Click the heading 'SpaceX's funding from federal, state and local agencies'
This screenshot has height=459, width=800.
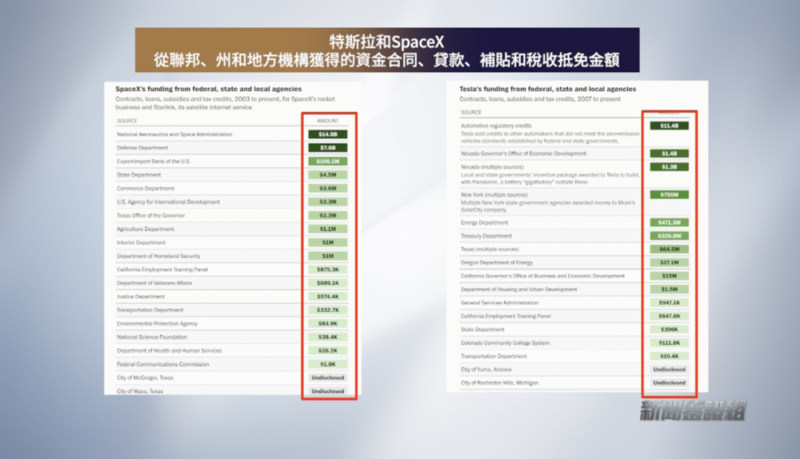(x=209, y=89)
